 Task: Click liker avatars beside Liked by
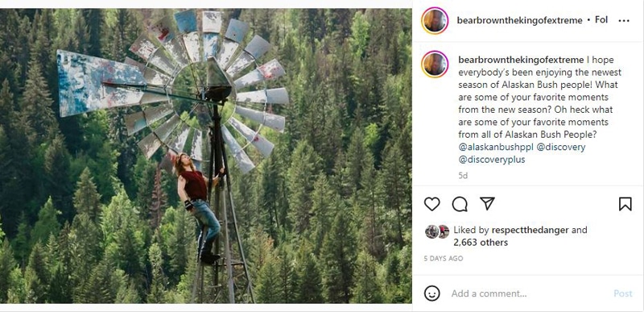437,232
